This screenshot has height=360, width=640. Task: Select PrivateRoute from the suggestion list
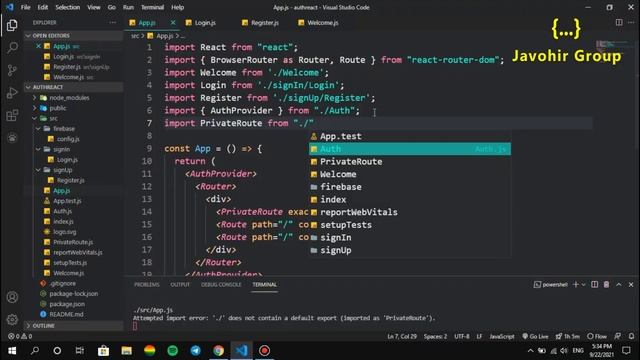[410, 162]
